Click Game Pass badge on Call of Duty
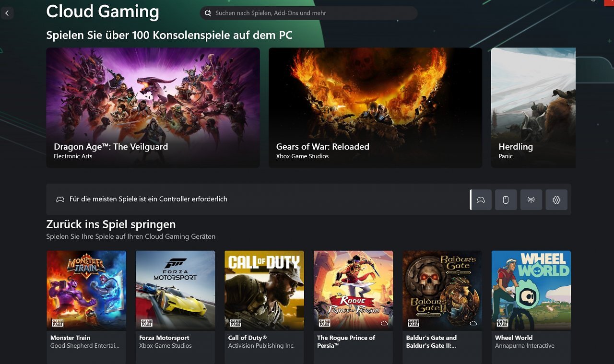 (x=236, y=323)
